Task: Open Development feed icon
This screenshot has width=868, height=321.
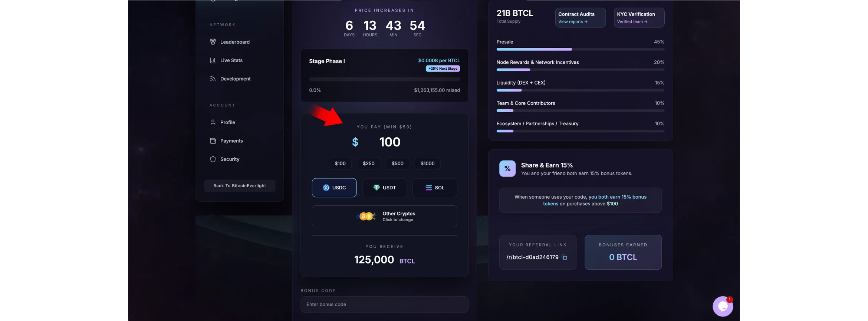Action: click(x=213, y=79)
